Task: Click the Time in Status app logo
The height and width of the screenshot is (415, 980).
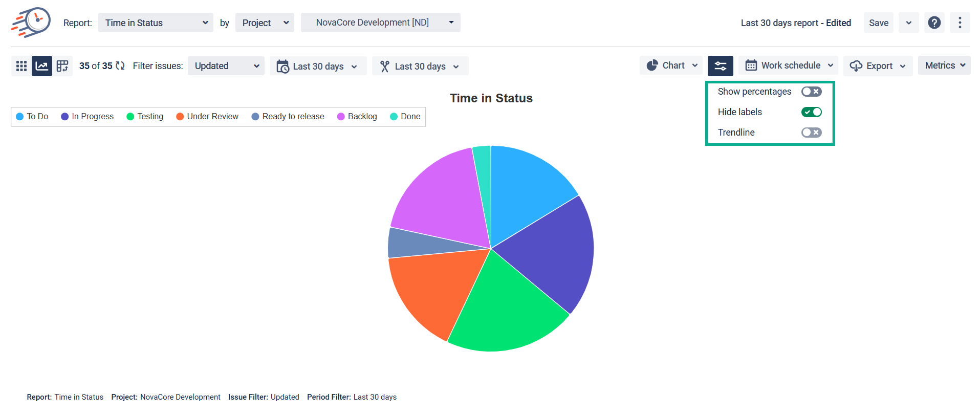Action: tap(31, 23)
